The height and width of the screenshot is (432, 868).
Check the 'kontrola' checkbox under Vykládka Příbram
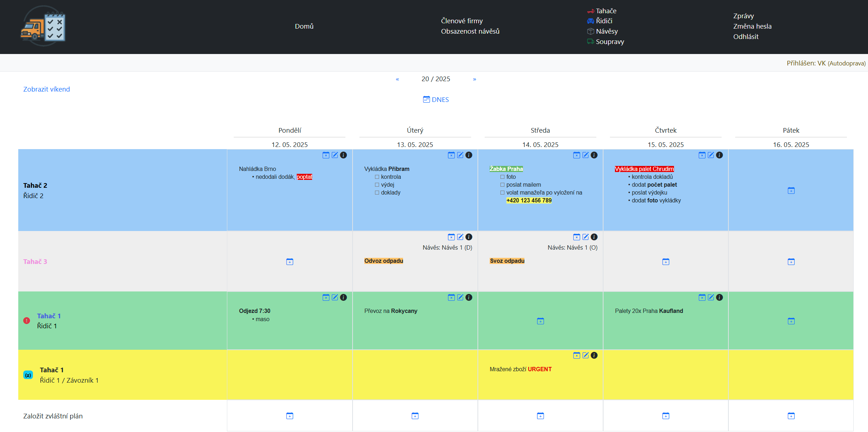point(377,177)
